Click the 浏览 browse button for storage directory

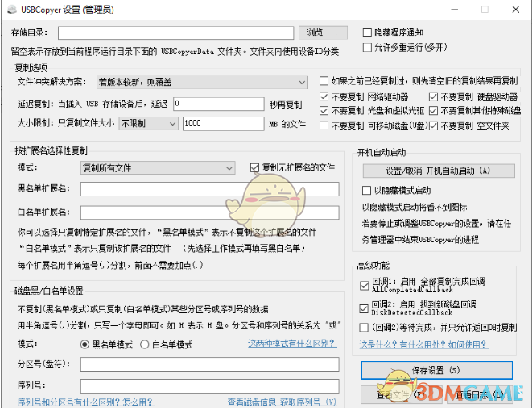324,33
